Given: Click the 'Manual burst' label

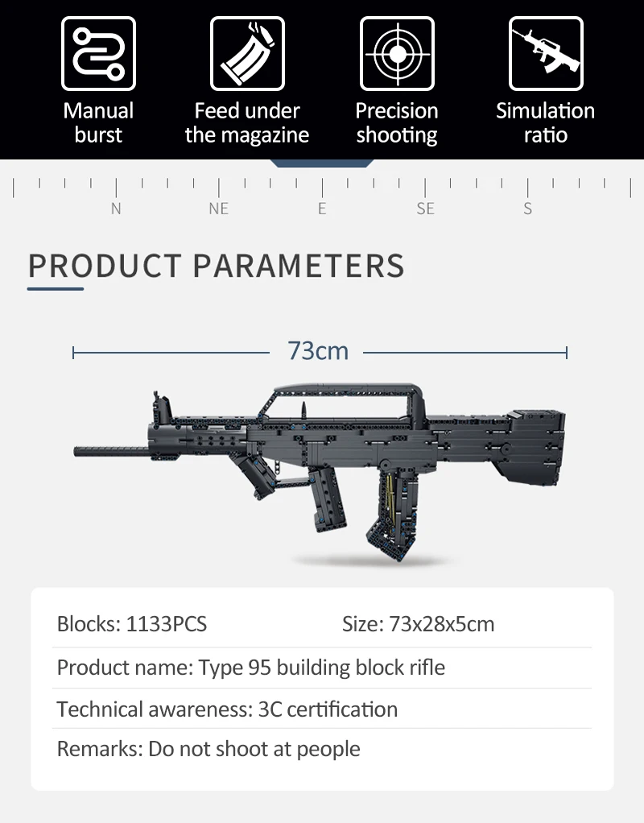Looking at the screenshot, I should [98, 123].
